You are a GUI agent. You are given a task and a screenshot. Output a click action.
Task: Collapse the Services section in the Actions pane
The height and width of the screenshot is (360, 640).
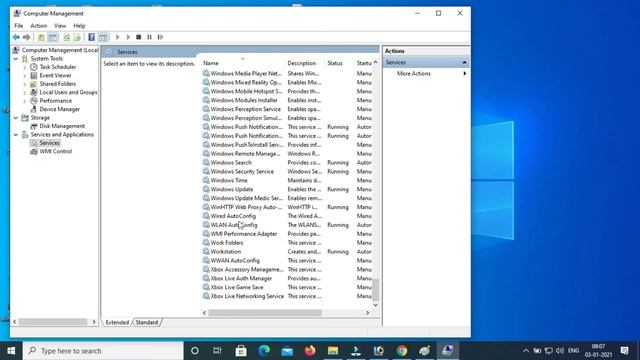pyautogui.click(x=464, y=62)
